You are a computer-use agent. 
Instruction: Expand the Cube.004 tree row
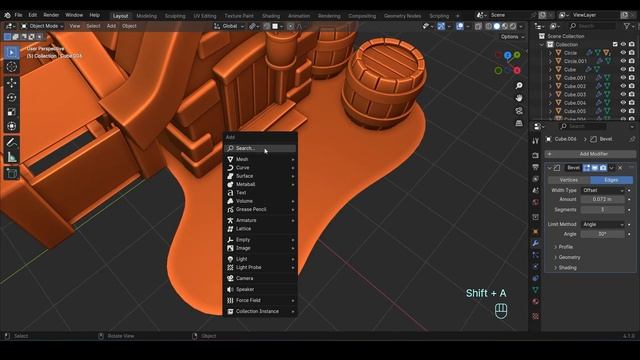coord(550,103)
